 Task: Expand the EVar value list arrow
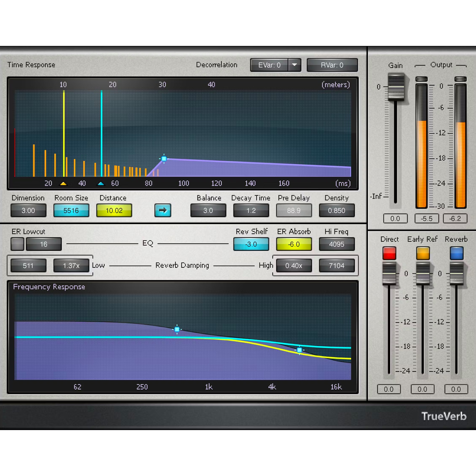[295, 65]
